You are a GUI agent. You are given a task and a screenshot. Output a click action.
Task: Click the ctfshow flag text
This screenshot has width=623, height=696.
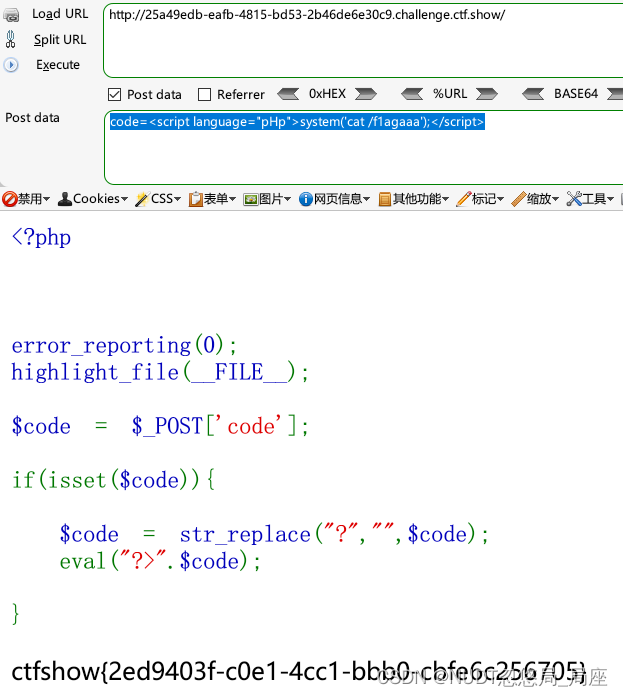(x=298, y=671)
